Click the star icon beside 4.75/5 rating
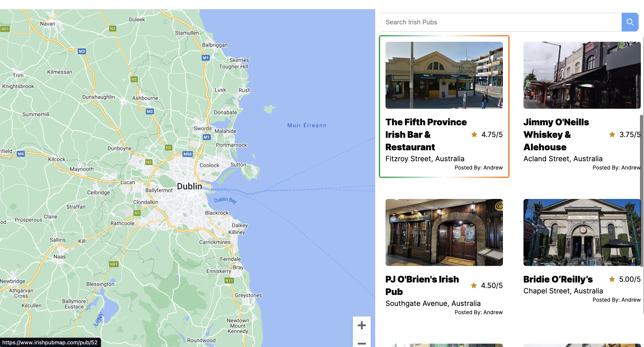Image resolution: width=644 pixels, height=347 pixels. click(x=474, y=135)
